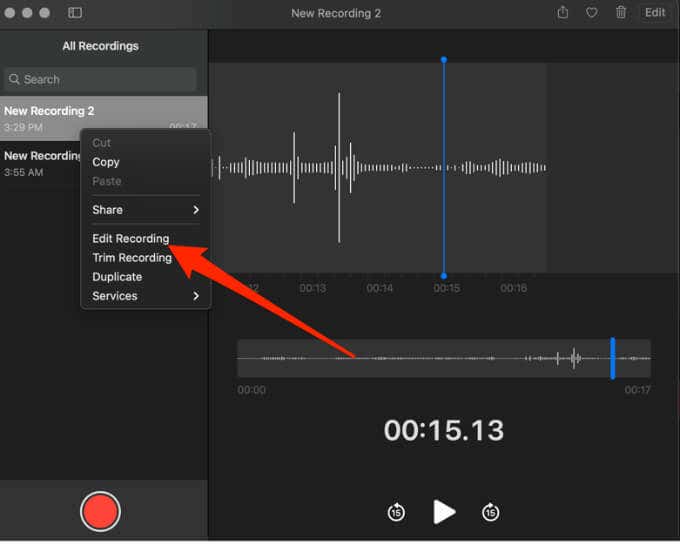The height and width of the screenshot is (559, 680).
Task: Click the blue playhead in overview waveform
Action: point(612,358)
